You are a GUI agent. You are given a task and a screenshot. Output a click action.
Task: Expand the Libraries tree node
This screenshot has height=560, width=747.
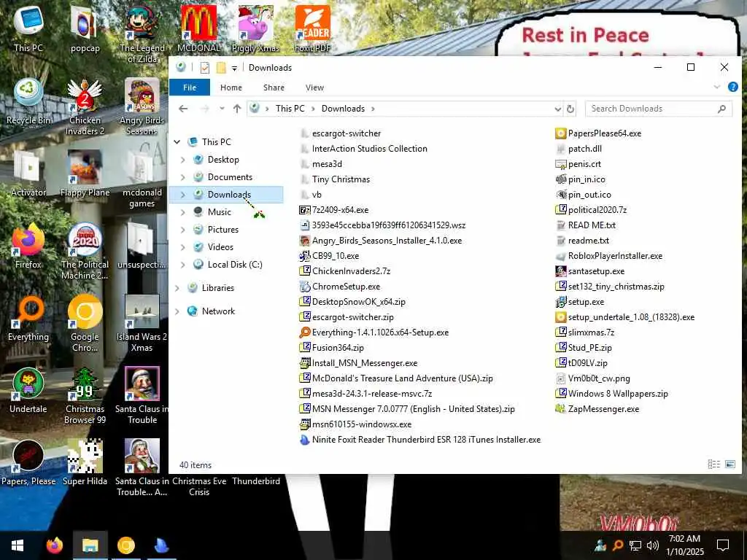pos(177,288)
